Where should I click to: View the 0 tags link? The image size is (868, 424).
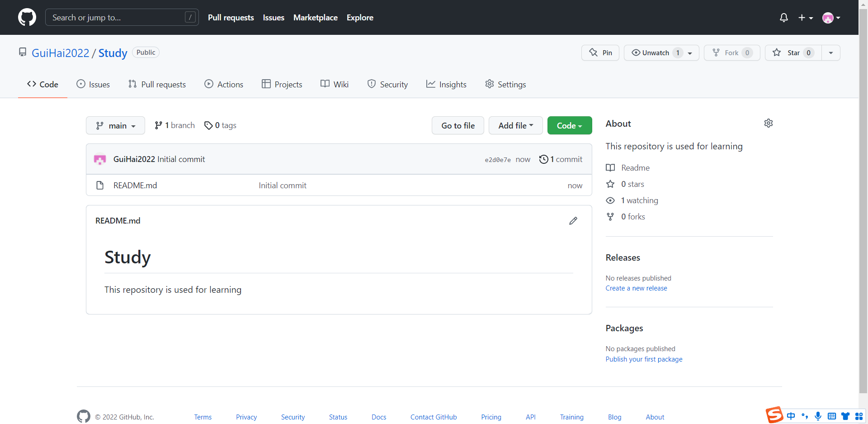220,125
